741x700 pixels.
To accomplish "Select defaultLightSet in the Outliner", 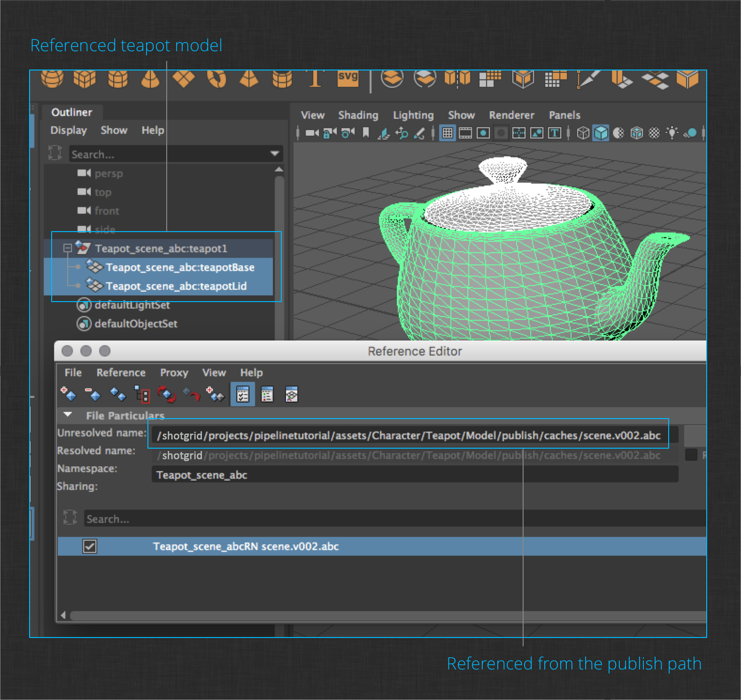I will click(132, 305).
